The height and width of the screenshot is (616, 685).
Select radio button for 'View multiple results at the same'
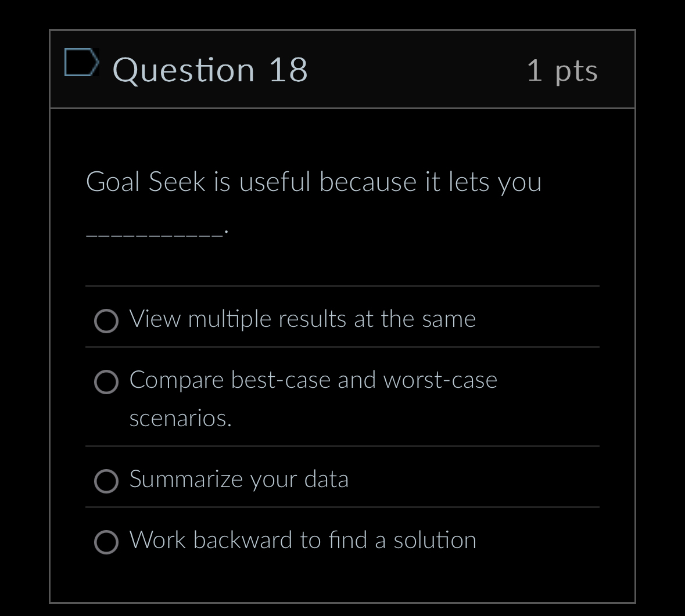[106, 321]
